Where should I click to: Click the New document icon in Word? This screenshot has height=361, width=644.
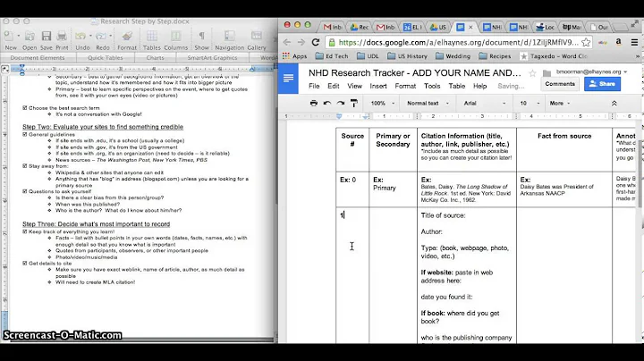pos(9,37)
